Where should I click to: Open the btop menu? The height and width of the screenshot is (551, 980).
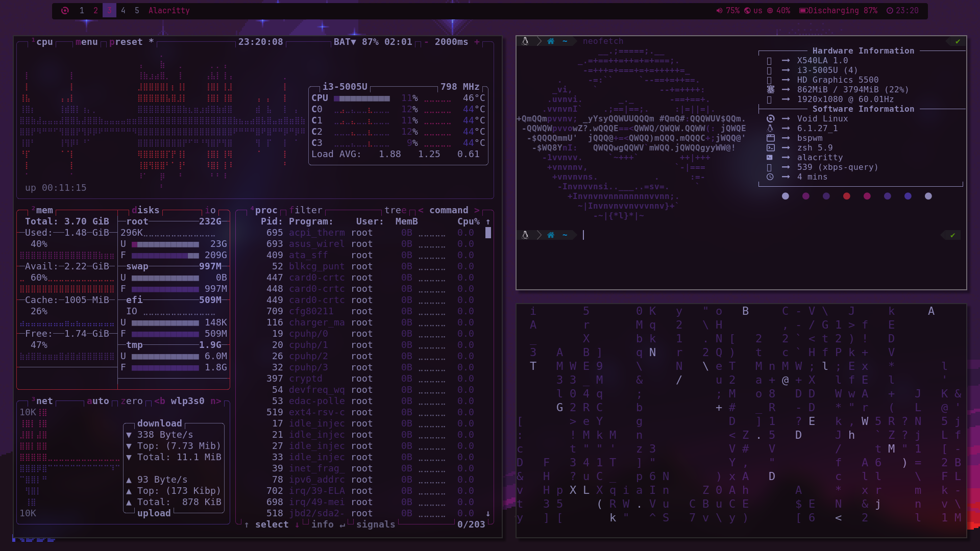86,42
